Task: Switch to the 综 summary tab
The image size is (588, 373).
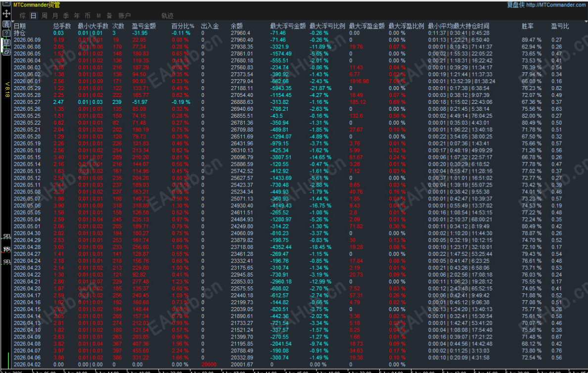Action: [x=22, y=15]
